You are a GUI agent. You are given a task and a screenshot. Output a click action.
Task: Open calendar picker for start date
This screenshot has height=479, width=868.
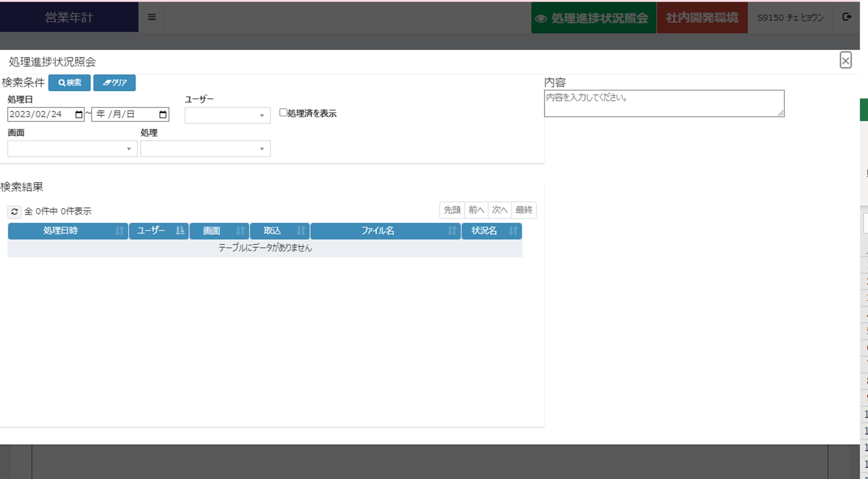(x=78, y=115)
